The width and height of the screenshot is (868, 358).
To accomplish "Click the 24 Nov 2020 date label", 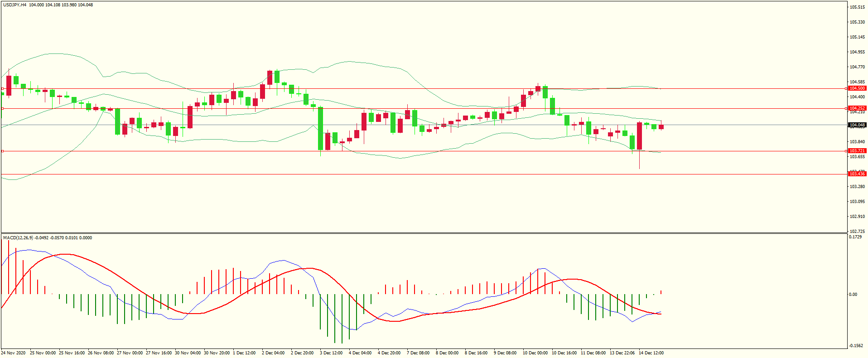I will (14, 353).
